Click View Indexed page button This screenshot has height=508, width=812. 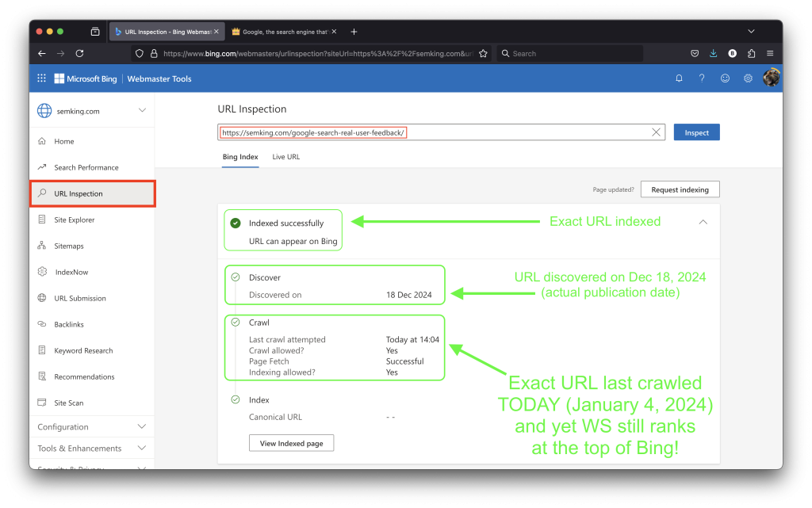[291, 443]
